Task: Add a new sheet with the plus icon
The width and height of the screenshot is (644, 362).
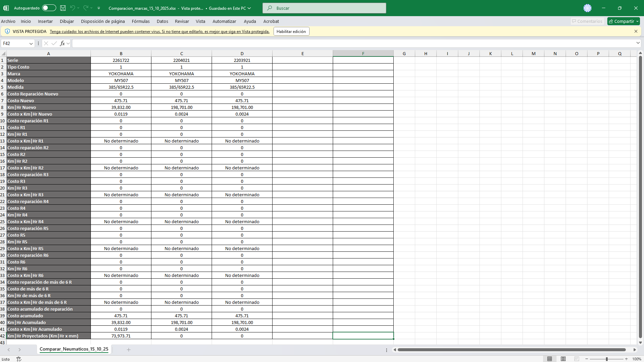Action: click(129, 350)
